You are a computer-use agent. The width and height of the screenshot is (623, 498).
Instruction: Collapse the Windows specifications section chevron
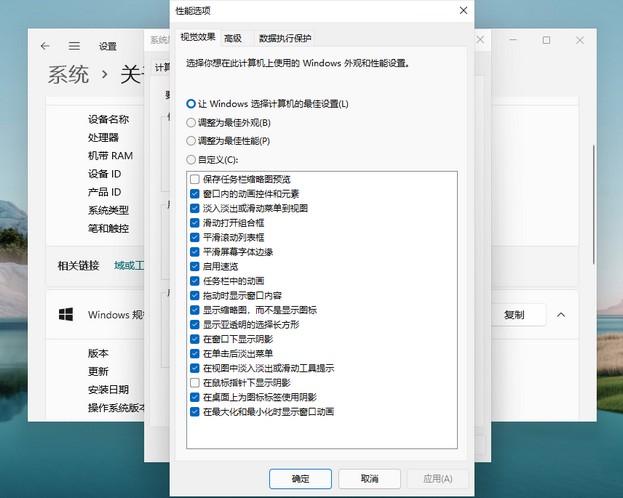(561, 315)
